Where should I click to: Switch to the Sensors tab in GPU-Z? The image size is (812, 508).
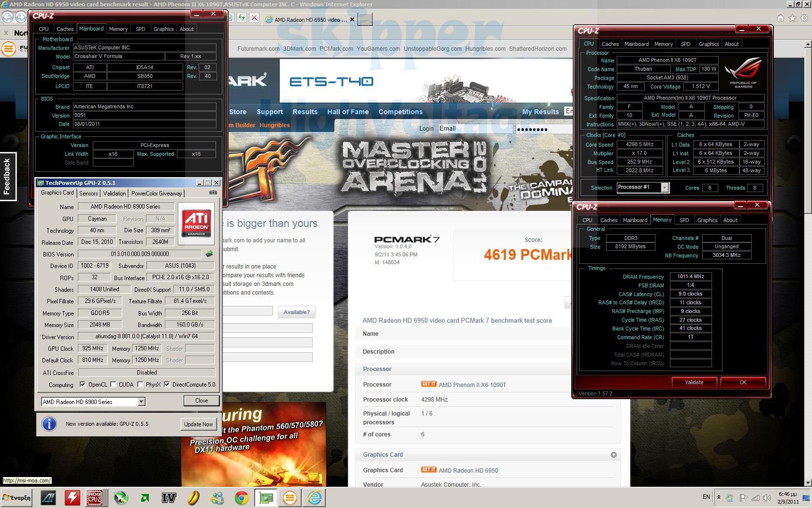(x=88, y=194)
